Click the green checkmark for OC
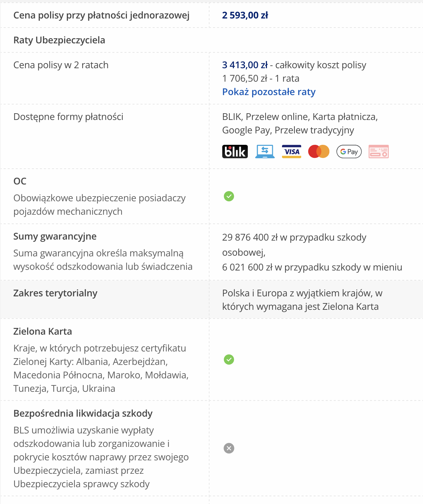The image size is (423, 504). [x=229, y=196]
